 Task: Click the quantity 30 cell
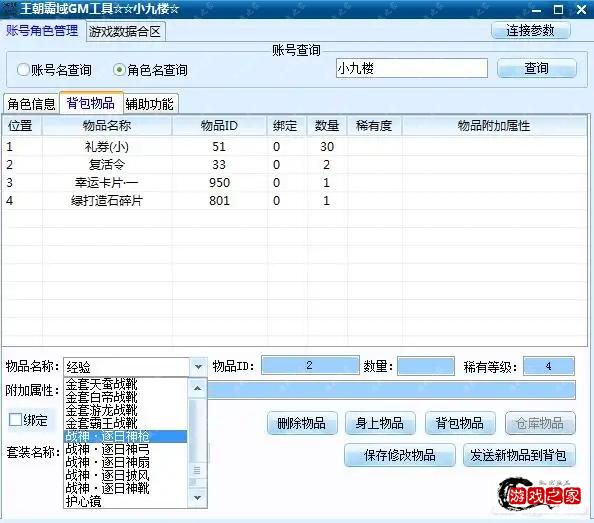[x=327, y=147]
